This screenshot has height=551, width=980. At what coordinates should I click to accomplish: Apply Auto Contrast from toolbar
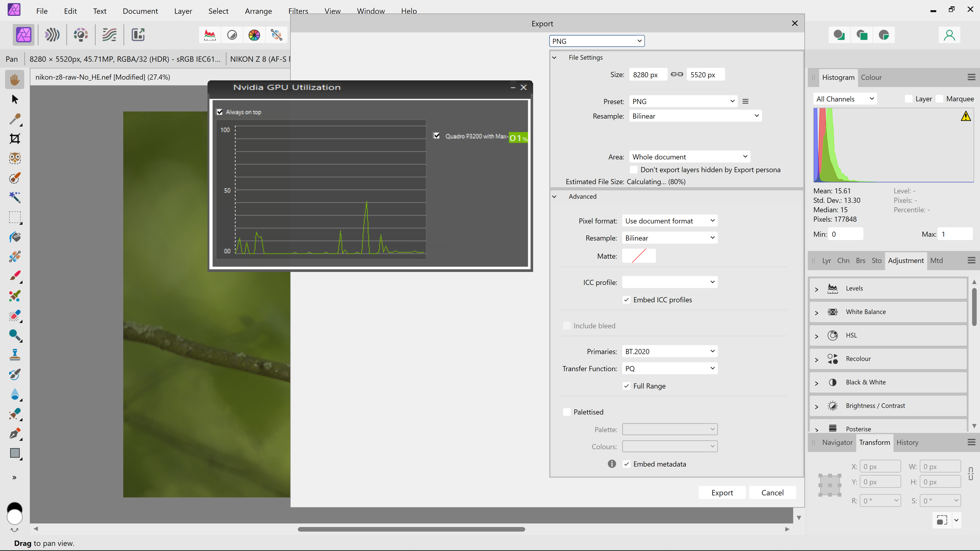[232, 35]
